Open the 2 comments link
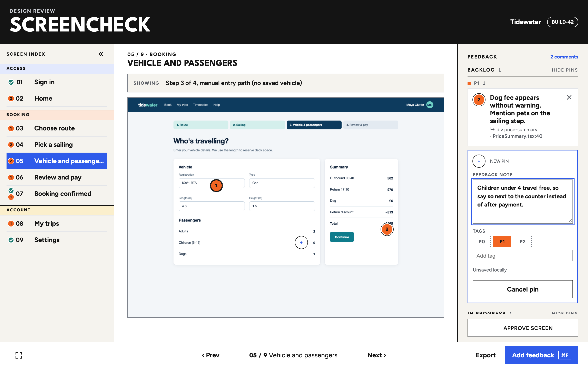Image resolution: width=588 pixels, height=368 pixels. [564, 57]
